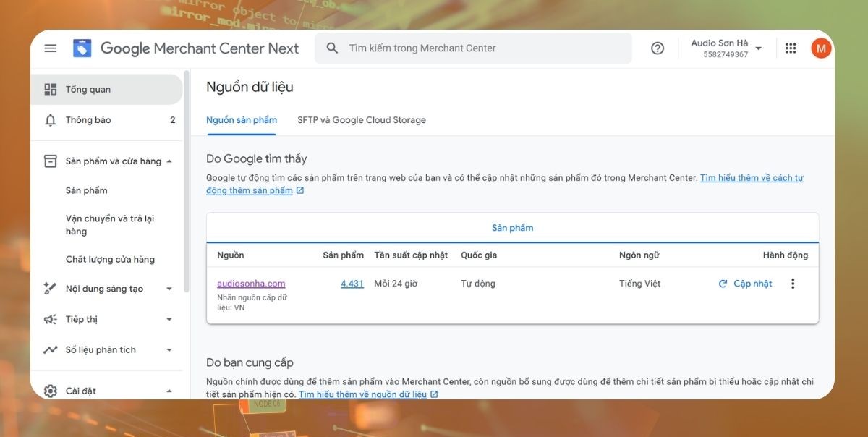Click the orange M profile avatar
Screen dimensions: 868x437
[x=820, y=48]
